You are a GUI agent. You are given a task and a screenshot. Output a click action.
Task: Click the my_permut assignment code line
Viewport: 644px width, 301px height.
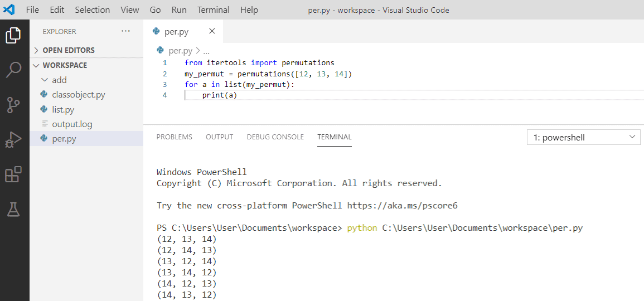click(x=269, y=74)
